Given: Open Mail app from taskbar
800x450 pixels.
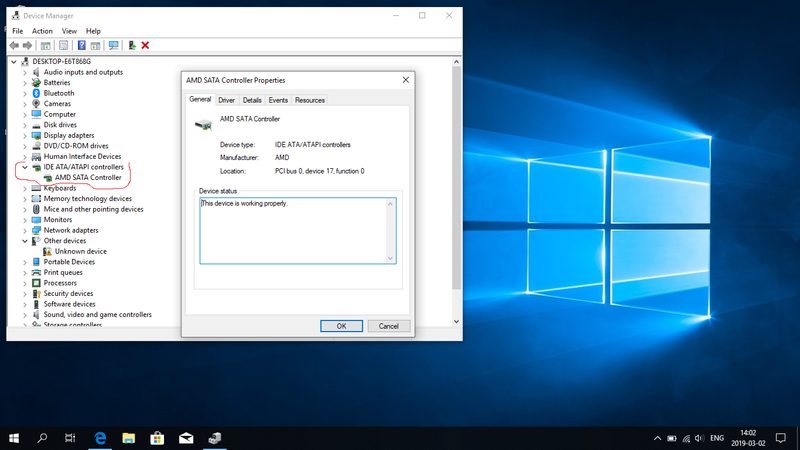Looking at the screenshot, I should (x=186, y=438).
